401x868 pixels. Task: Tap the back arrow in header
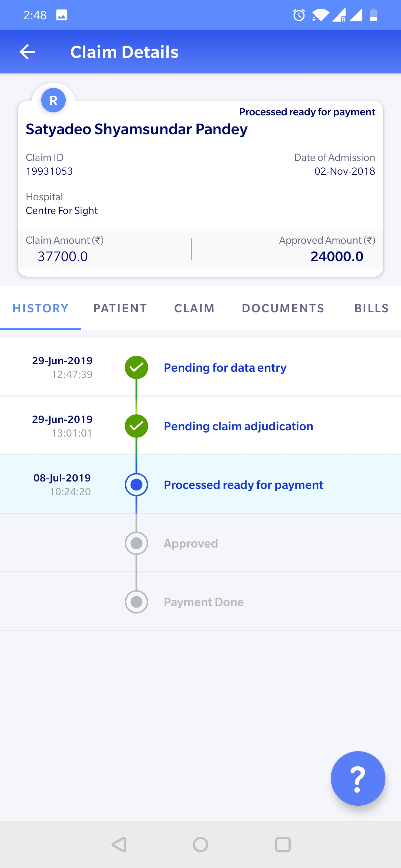pyautogui.click(x=27, y=52)
